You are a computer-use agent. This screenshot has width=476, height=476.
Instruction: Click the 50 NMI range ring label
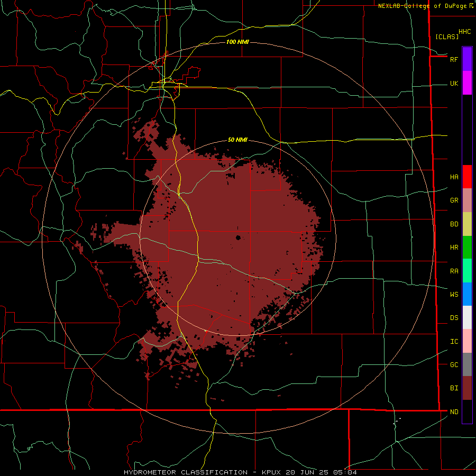tap(237, 140)
